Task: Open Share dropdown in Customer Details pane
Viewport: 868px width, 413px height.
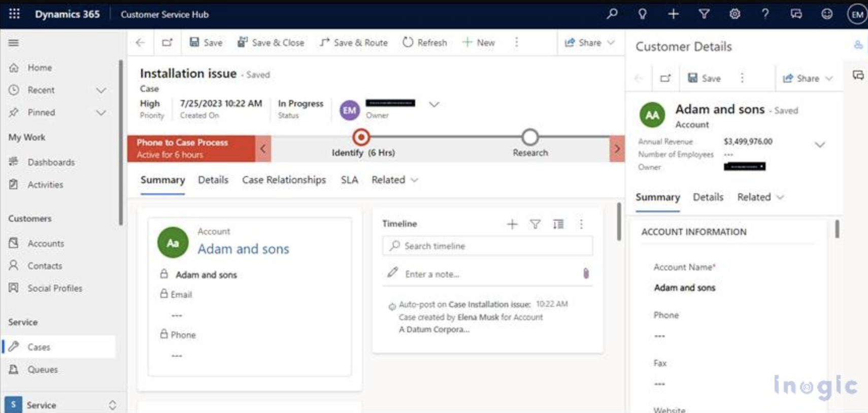Action: click(x=829, y=79)
